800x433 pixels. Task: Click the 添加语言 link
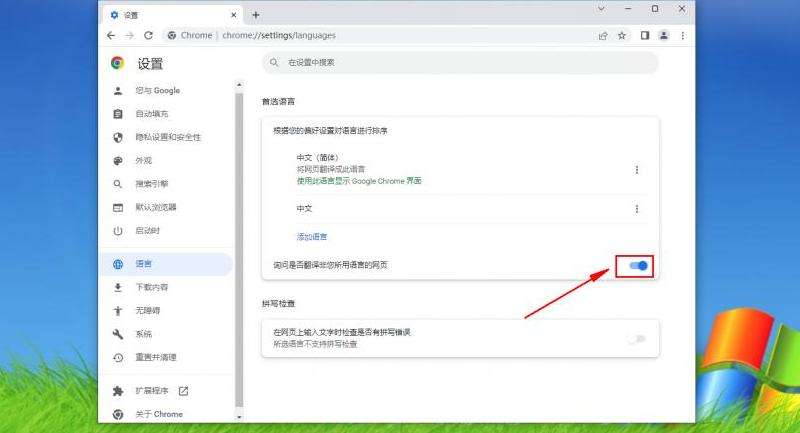pos(312,237)
